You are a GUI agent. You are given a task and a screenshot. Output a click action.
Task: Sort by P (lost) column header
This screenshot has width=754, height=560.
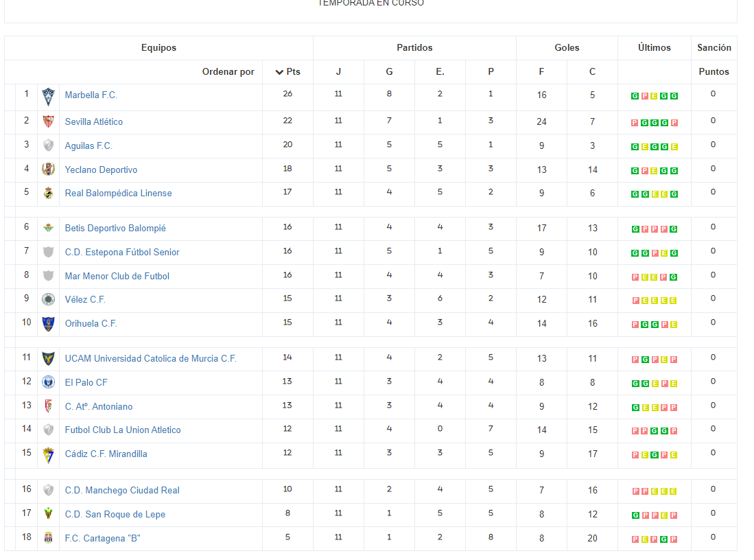[x=491, y=71]
